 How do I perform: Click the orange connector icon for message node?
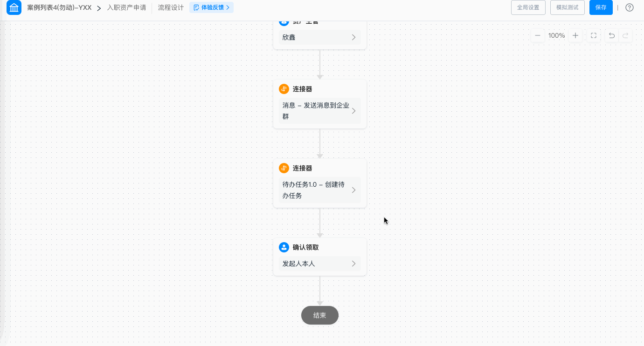tap(284, 89)
